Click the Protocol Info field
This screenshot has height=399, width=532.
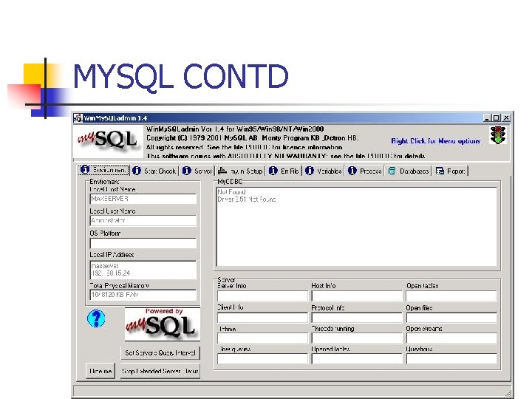click(357, 318)
